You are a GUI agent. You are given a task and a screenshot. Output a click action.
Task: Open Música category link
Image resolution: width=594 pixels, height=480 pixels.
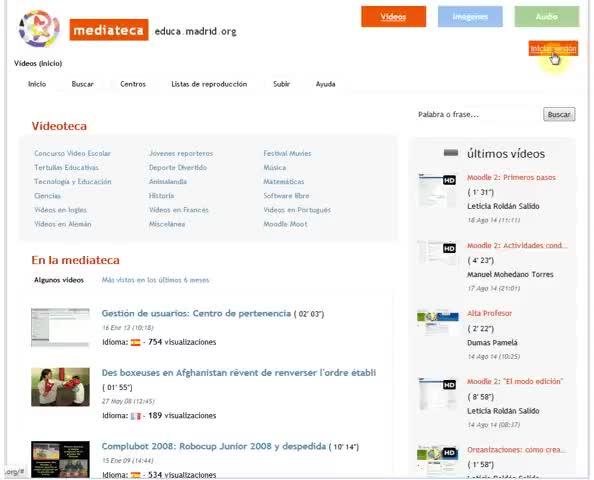275,167
